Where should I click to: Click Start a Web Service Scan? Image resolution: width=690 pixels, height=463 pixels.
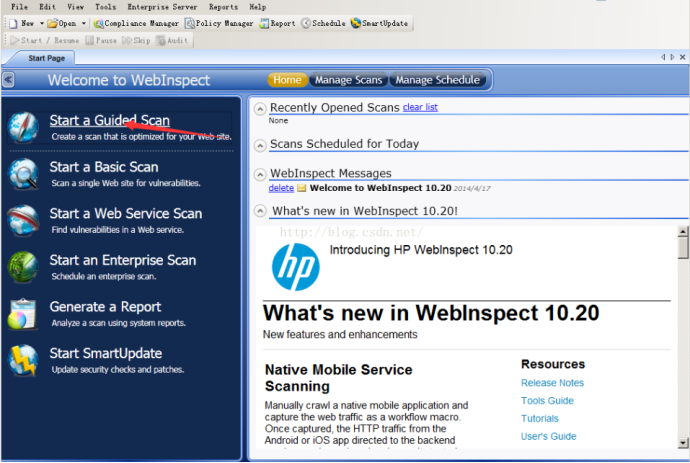point(126,214)
